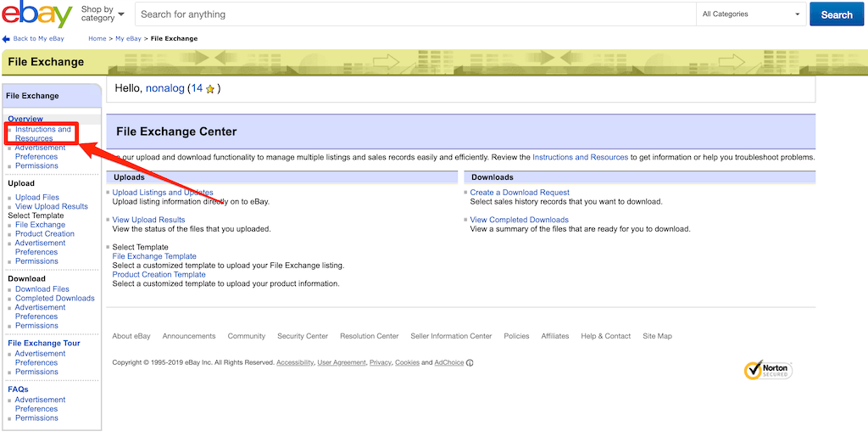Screen dimensions: 868x437
Task: Open Security Center footer link
Action: (x=303, y=336)
